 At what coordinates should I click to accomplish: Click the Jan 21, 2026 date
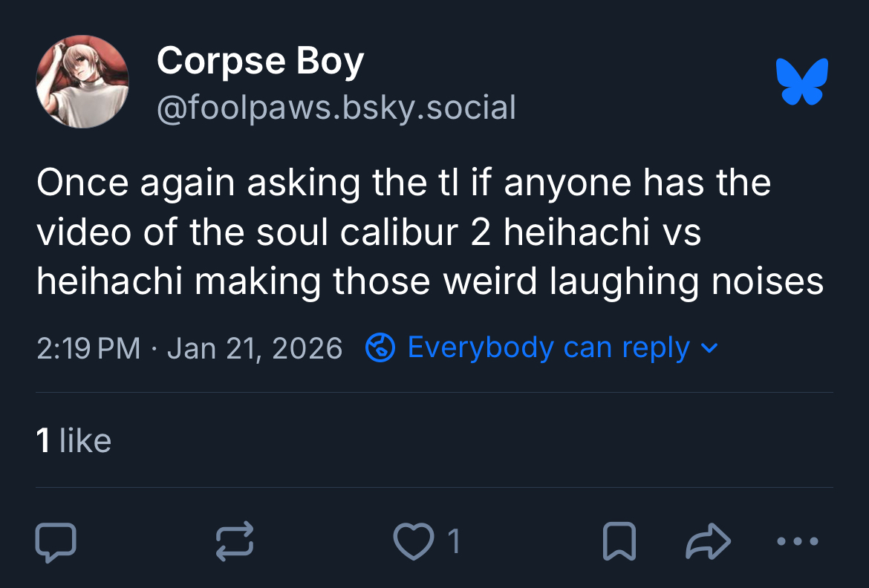(255, 347)
